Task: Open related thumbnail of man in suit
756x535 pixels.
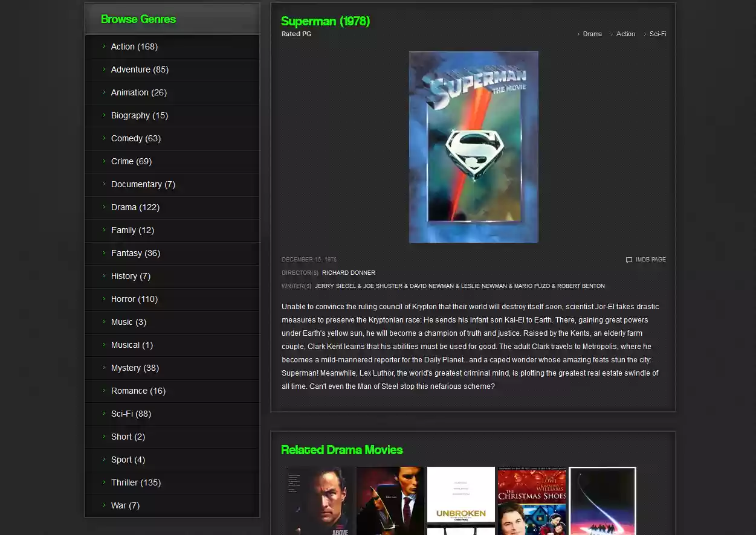Action: click(390, 501)
